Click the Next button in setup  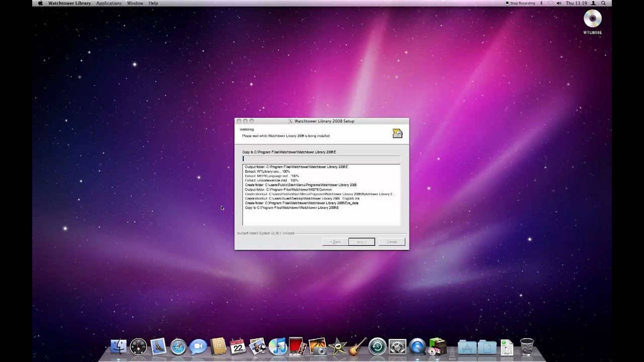coord(361,242)
